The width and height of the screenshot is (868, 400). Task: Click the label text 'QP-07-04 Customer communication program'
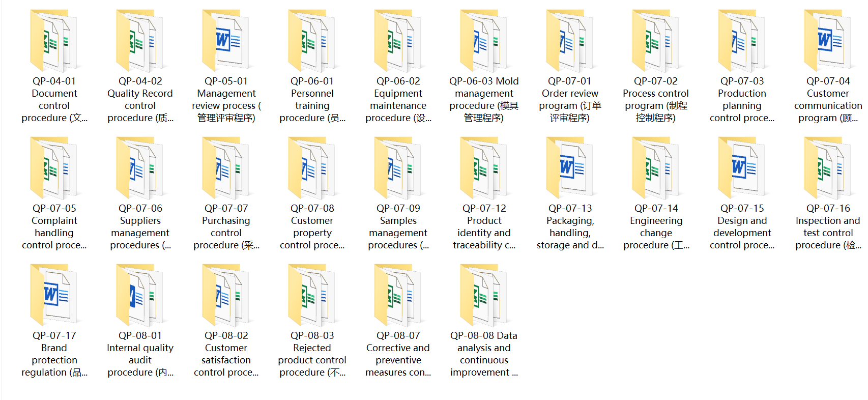click(x=828, y=99)
